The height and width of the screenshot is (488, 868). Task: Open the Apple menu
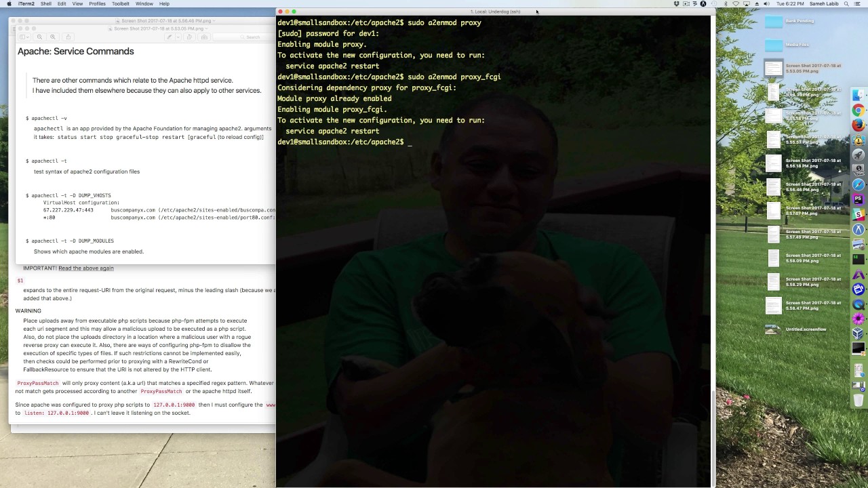(9, 3)
